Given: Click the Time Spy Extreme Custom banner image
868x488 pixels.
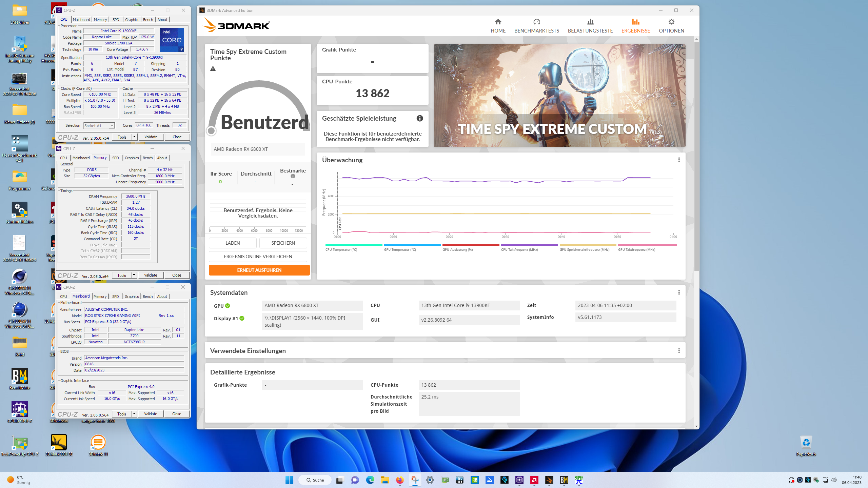Looking at the screenshot, I should click(x=559, y=96).
